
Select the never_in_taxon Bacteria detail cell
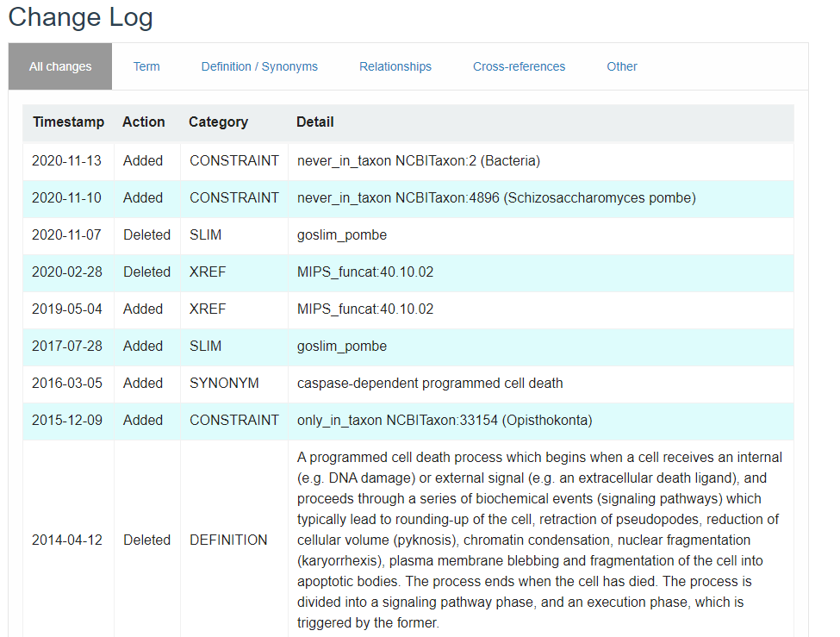tap(419, 160)
